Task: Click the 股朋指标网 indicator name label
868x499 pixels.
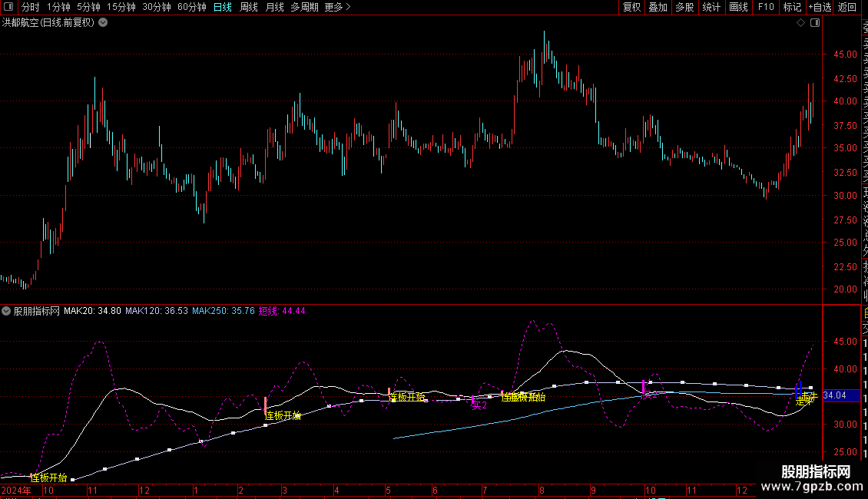Action: tap(37, 311)
